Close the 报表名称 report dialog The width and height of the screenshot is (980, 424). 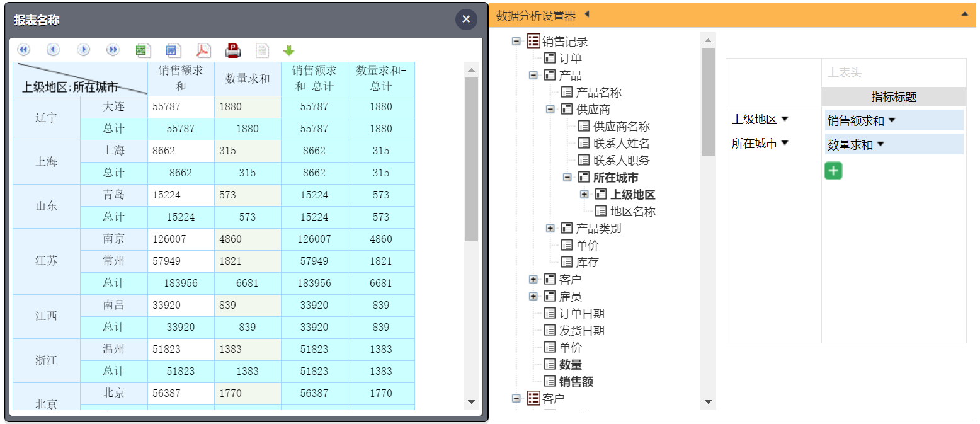pos(466,20)
